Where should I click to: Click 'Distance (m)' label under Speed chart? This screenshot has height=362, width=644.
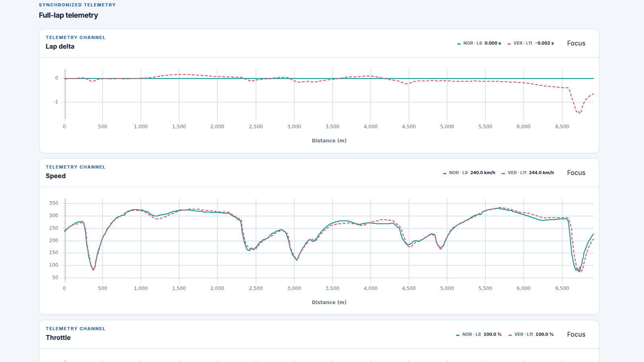click(329, 302)
